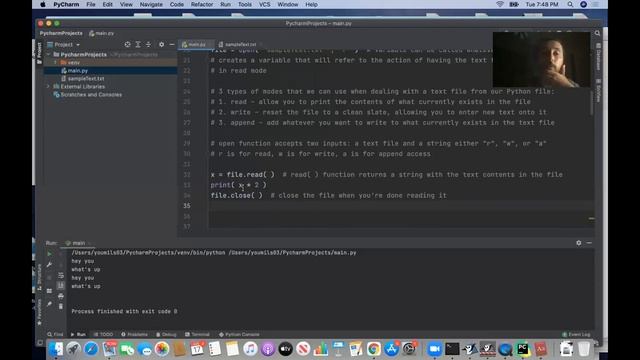
Task: Expand the External Libraries node arrow
Action: coord(49,87)
